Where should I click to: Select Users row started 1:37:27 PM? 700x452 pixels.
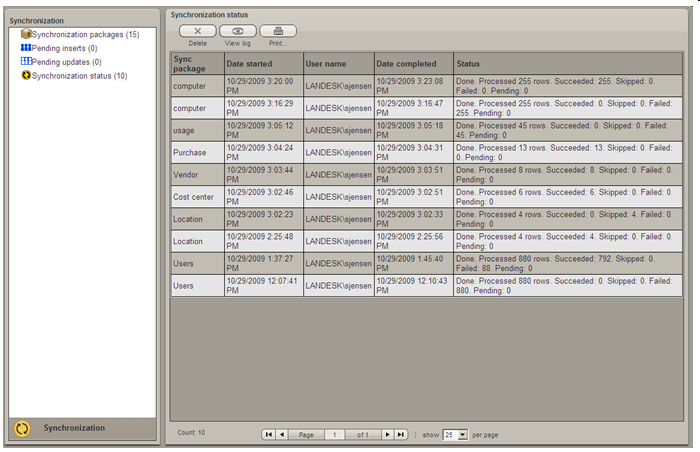(426, 264)
